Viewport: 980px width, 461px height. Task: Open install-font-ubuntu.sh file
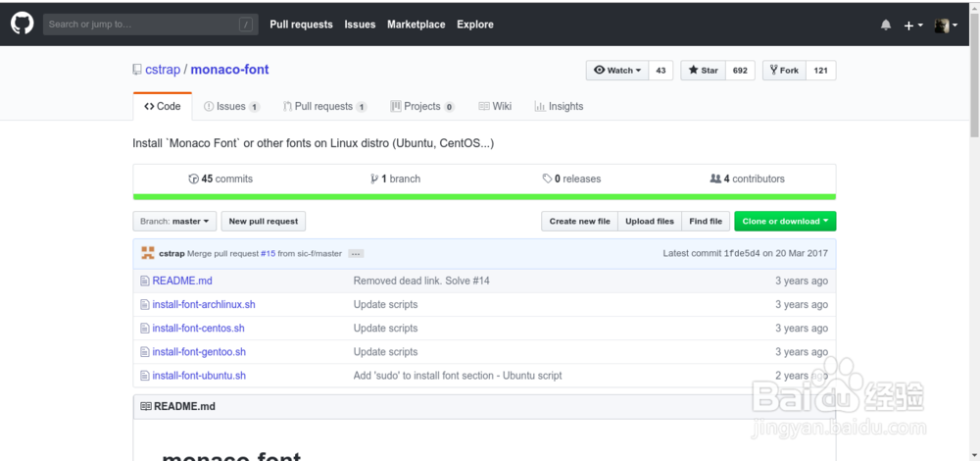pos(199,376)
